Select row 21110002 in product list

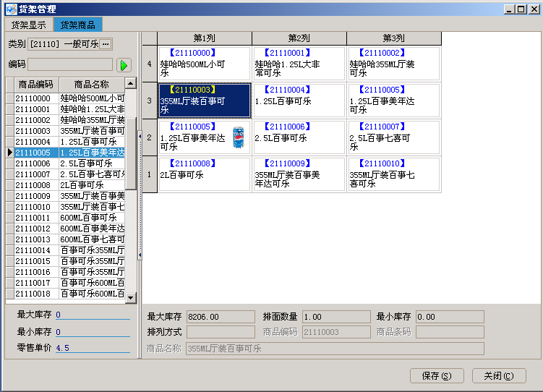(66, 120)
